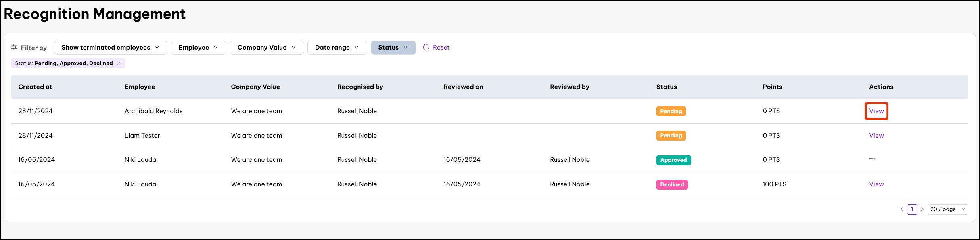
Task: Click the Reset filters link
Action: click(x=441, y=48)
